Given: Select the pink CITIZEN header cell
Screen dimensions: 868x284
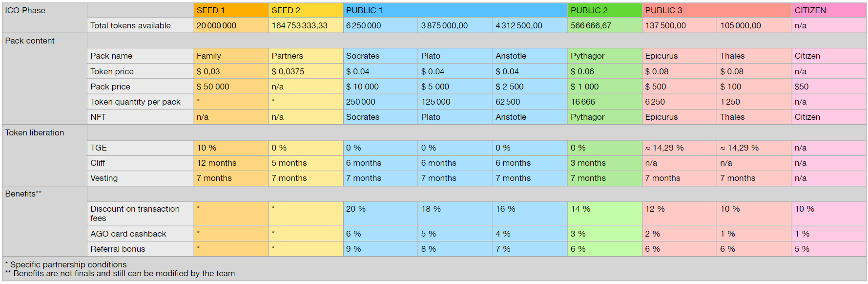Looking at the screenshot, I should click(x=828, y=10).
